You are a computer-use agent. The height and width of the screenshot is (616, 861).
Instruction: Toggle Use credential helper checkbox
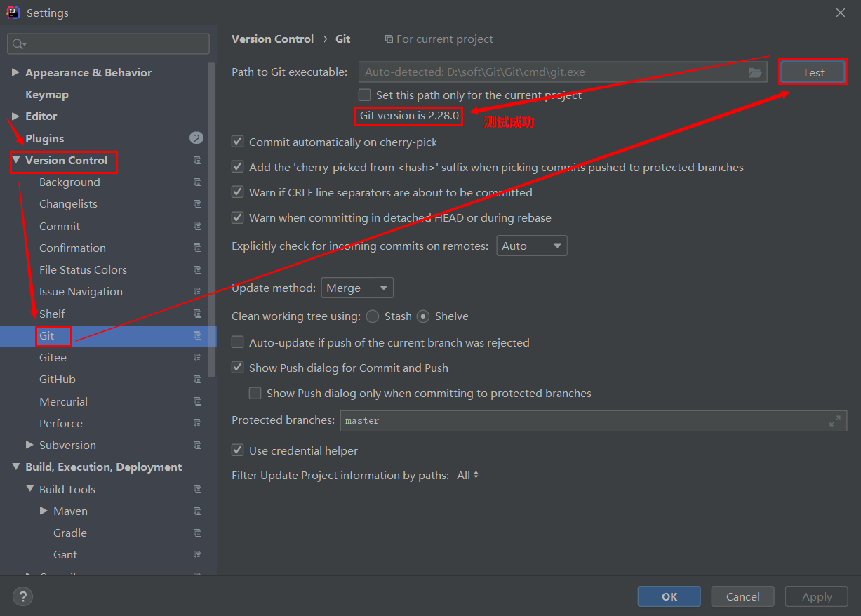pos(237,450)
